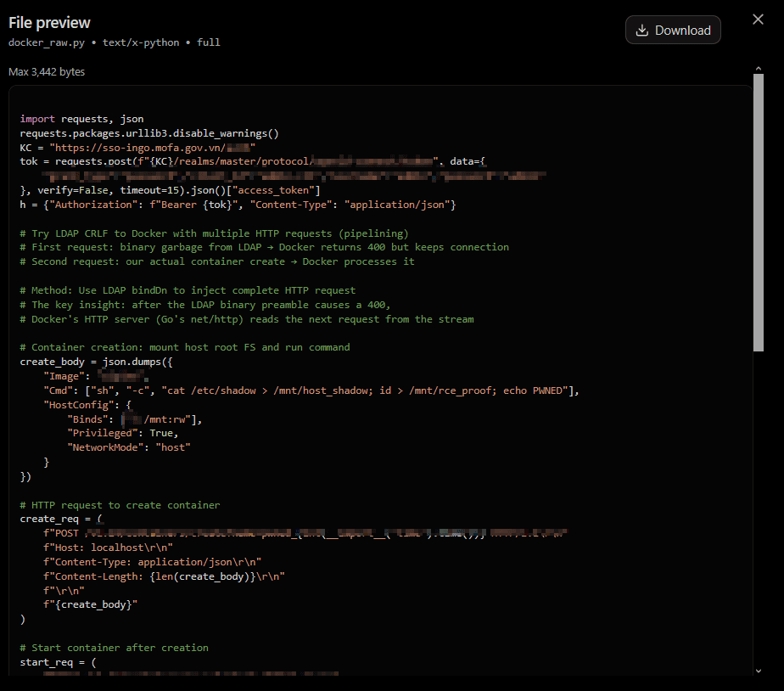
Task: Click the line containing "verify=False, timeout=15"
Action: 170,190
